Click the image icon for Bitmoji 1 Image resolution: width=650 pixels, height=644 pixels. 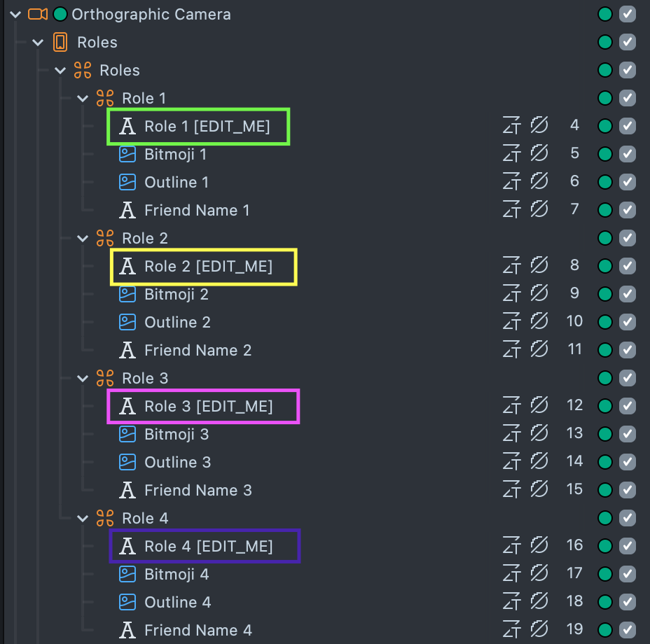pyautogui.click(x=127, y=154)
